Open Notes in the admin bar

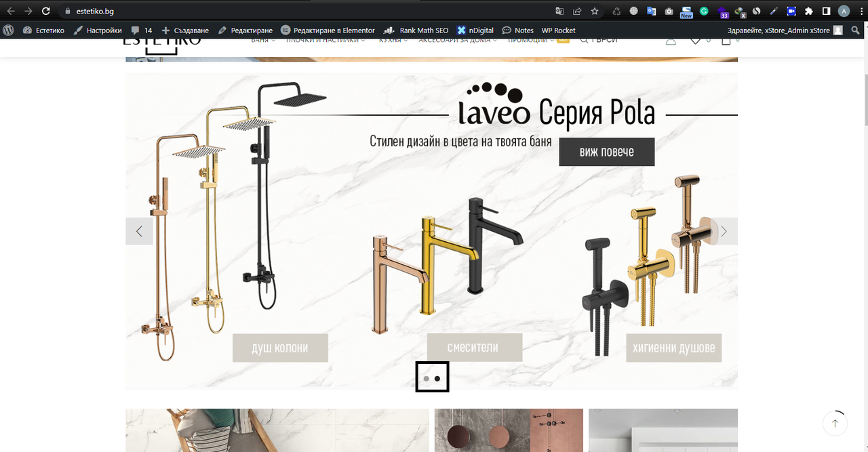coord(517,30)
